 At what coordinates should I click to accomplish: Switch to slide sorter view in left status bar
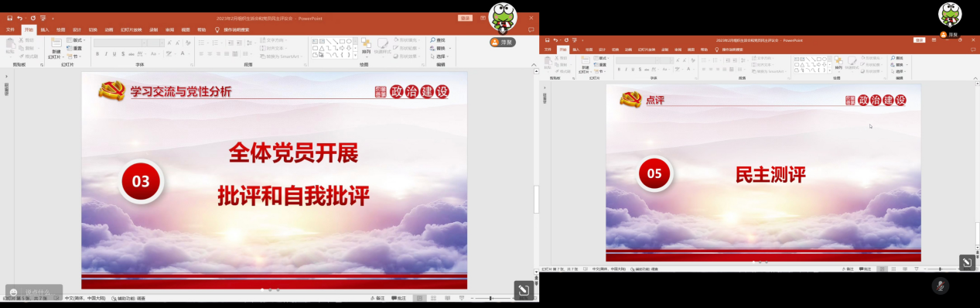[432, 298]
